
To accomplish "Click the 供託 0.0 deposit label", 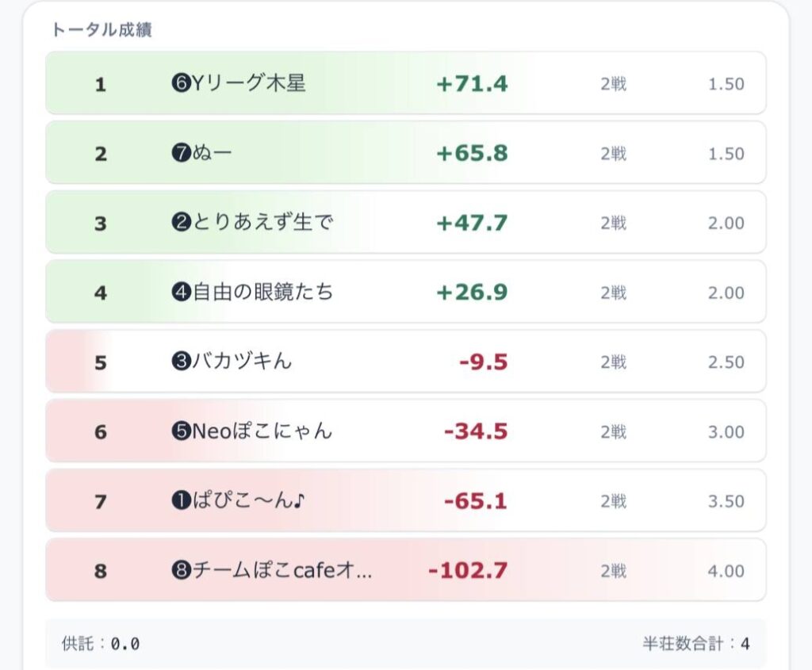I will [x=101, y=644].
